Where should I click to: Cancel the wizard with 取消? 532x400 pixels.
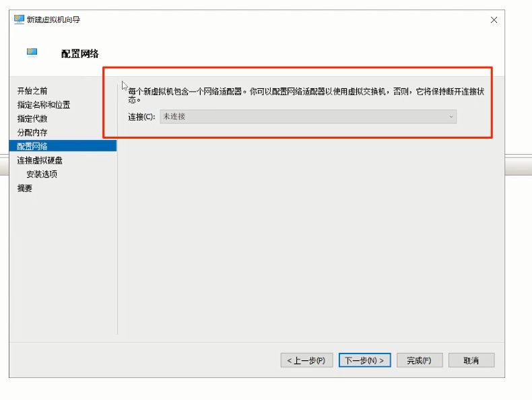(471, 360)
